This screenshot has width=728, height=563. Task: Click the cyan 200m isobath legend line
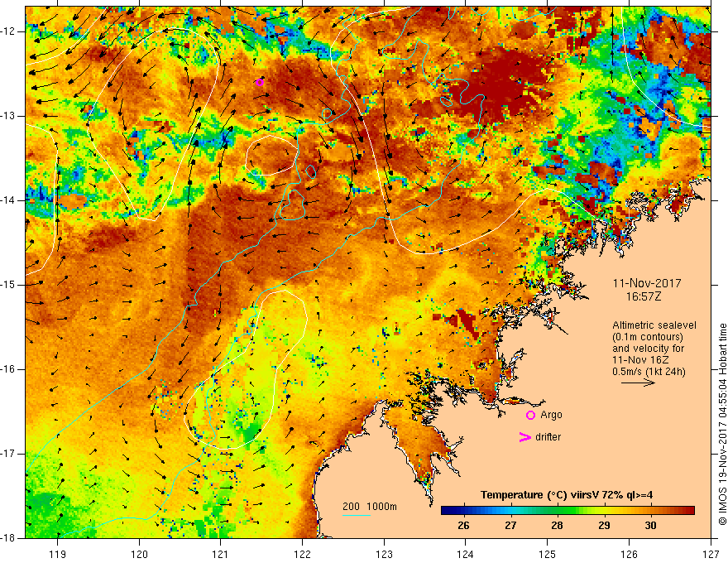coord(356,515)
